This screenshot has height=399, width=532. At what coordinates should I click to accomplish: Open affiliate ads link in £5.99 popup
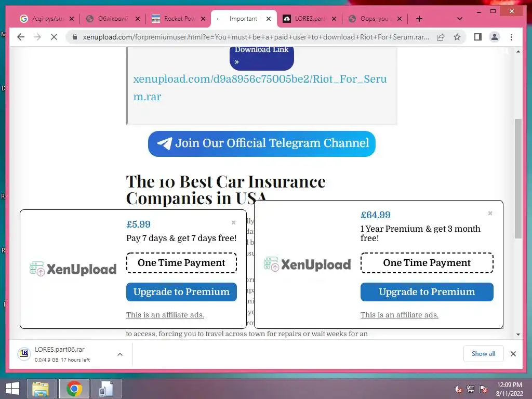tap(165, 315)
